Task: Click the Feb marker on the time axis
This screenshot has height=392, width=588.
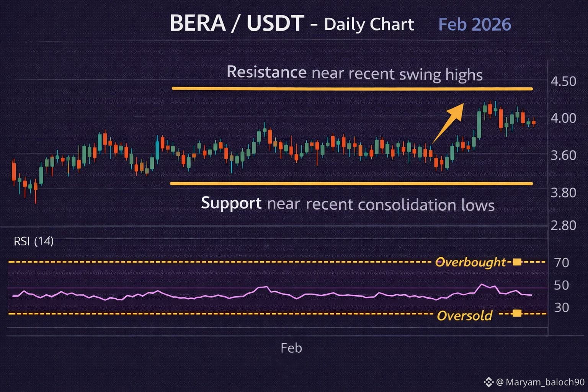Action: pyautogui.click(x=291, y=348)
